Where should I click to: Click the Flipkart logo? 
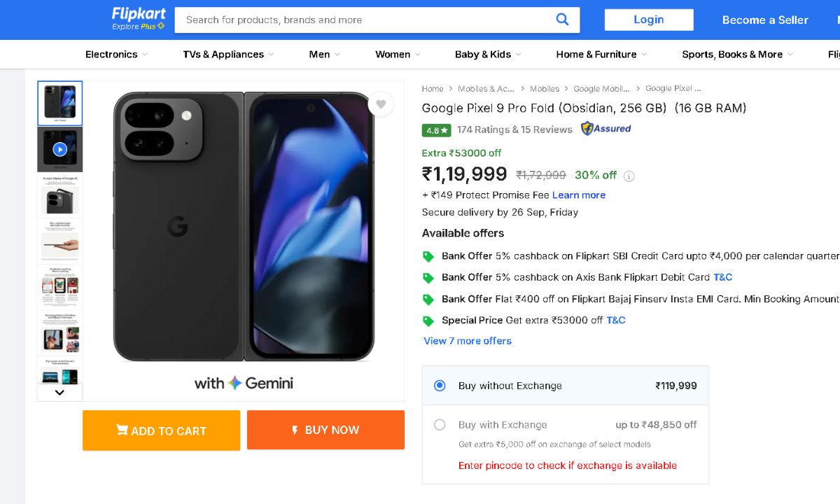pos(139,15)
